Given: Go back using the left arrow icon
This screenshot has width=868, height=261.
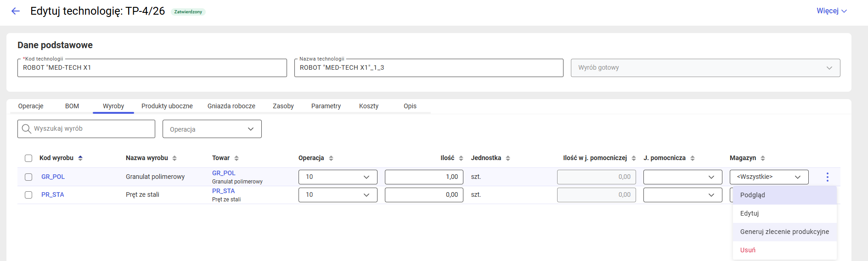Looking at the screenshot, I should pyautogui.click(x=16, y=11).
